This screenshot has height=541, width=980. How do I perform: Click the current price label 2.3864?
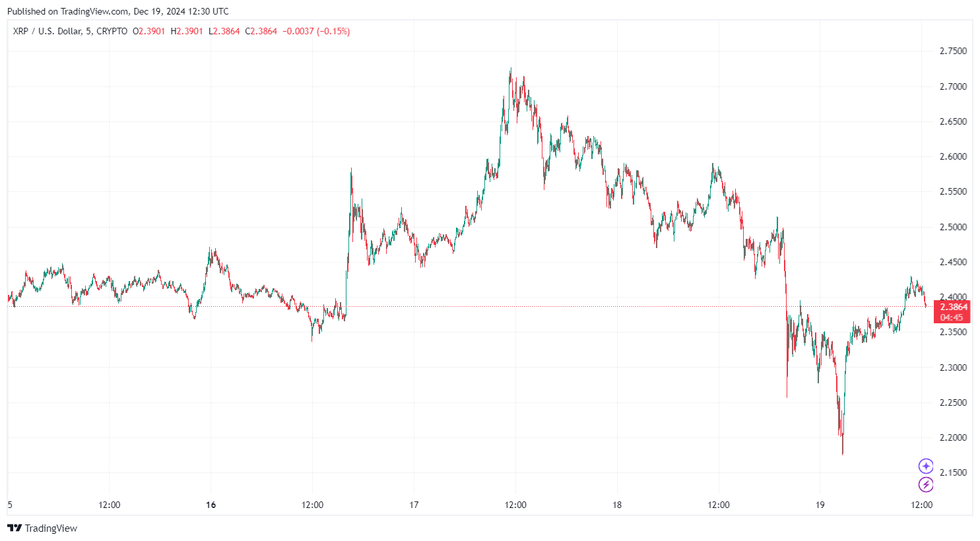pyautogui.click(x=954, y=307)
